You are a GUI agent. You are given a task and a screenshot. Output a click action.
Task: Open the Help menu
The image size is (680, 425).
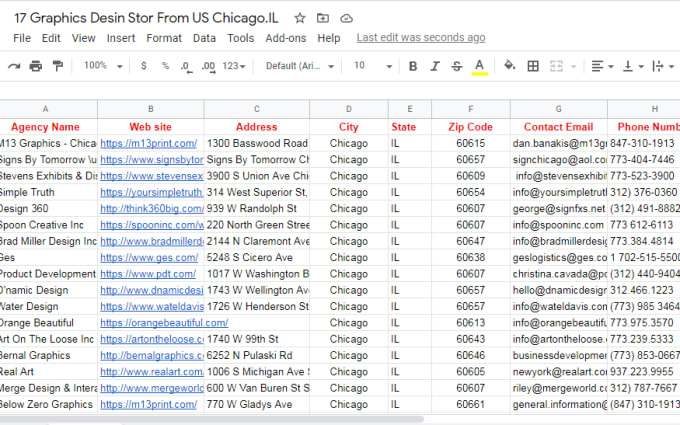329,38
